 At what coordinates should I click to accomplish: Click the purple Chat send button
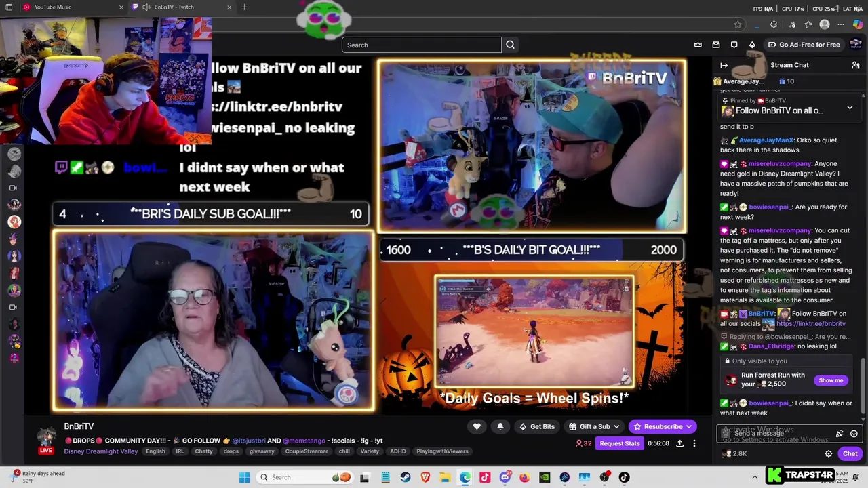coord(850,453)
